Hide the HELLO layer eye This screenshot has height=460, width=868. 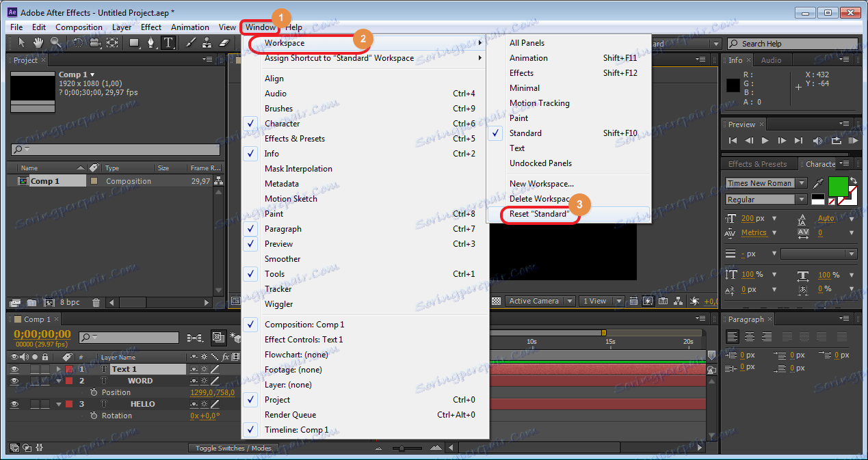pyautogui.click(x=14, y=404)
